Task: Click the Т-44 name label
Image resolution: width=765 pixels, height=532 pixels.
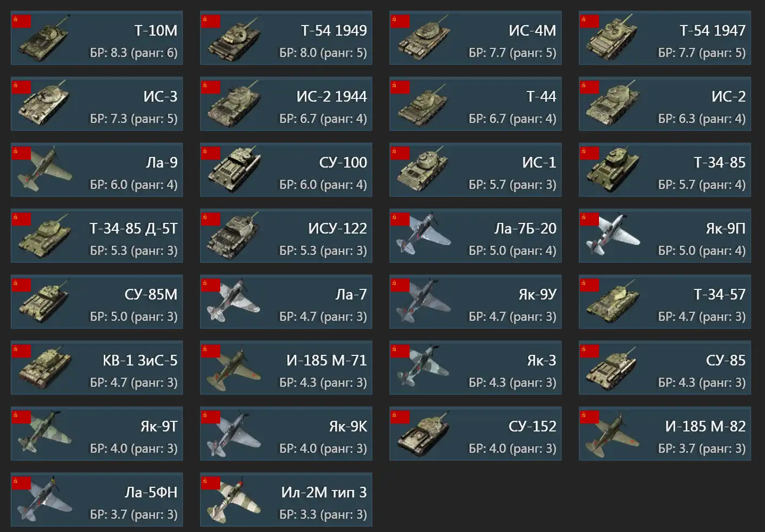Action: tap(541, 96)
